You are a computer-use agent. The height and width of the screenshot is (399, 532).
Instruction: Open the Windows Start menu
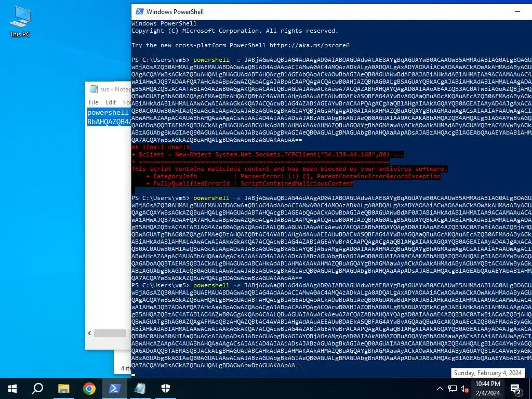click(x=12, y=389)
